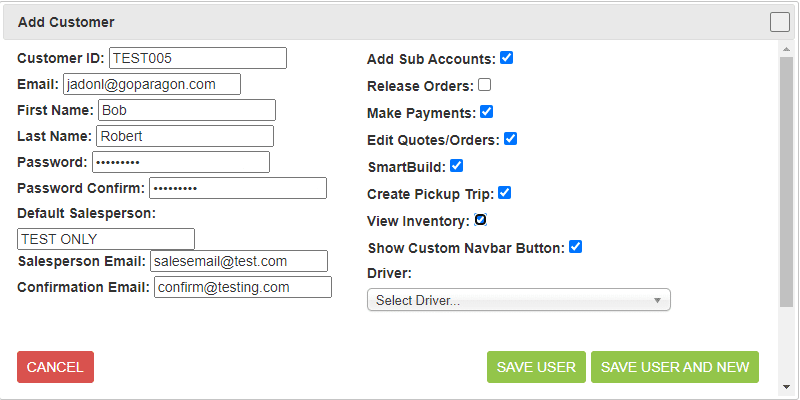Toggle the View Inventory checkbox
Screen dimensions: 800x400
pos(481,220)
